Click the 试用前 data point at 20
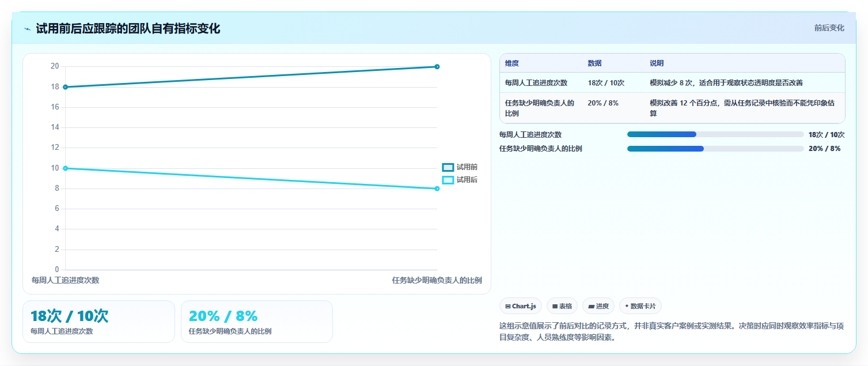Screen dimensions: 868x366 click(437, 67)
